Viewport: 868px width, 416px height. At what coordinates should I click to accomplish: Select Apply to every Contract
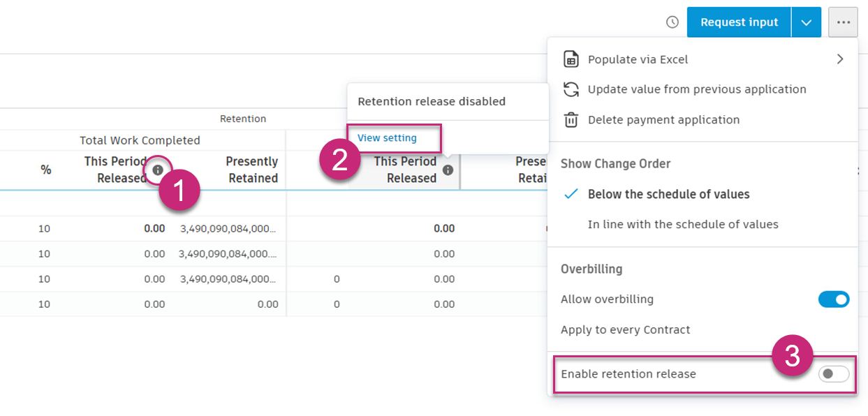click(x=625, y=329)
